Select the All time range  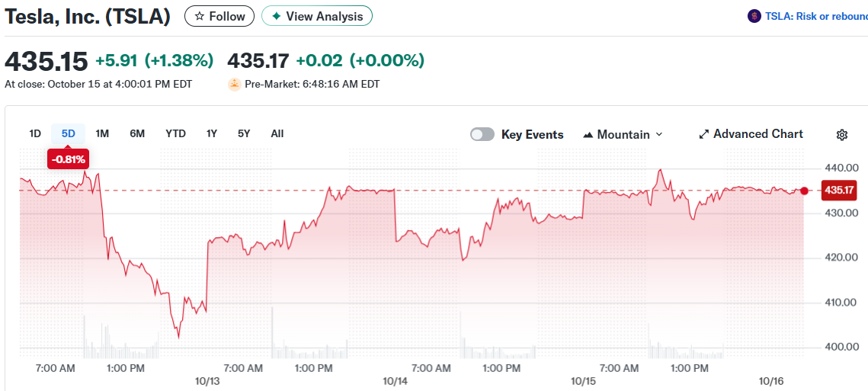tap(277, 133)
